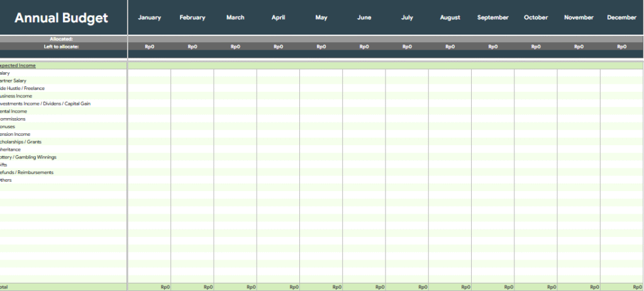Click the Salary cell for January
This screenshot has width=644, height=291.
click(x=149, y=74)
